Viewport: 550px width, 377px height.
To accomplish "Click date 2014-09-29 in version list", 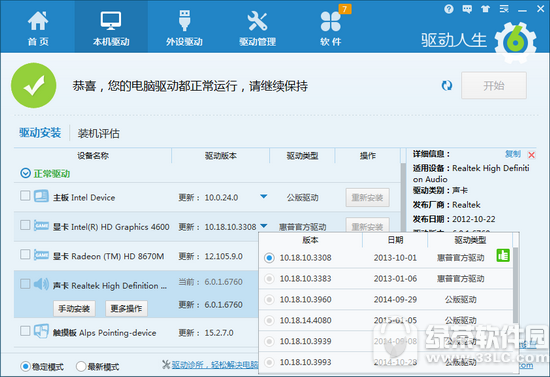I will click(395, 299).
